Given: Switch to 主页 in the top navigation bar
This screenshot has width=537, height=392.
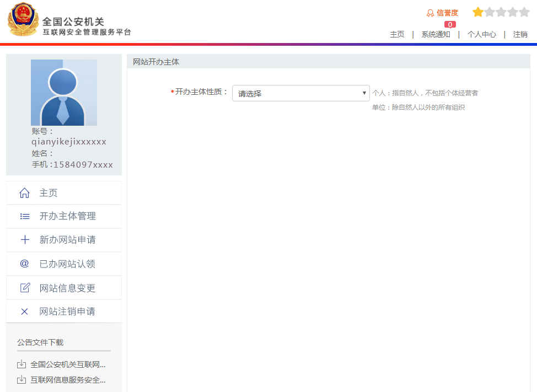Looking at the screenshot, I should click(x=396, y=34).
